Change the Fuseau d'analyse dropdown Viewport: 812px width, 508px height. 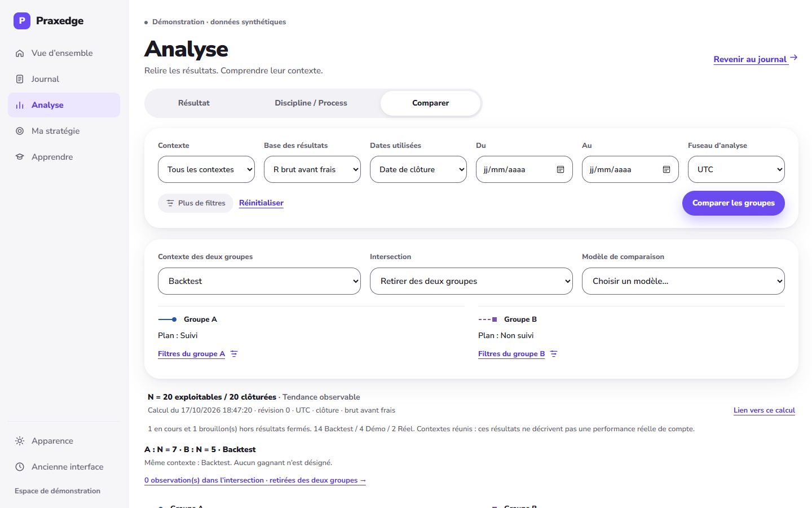[x=736, y=169]
